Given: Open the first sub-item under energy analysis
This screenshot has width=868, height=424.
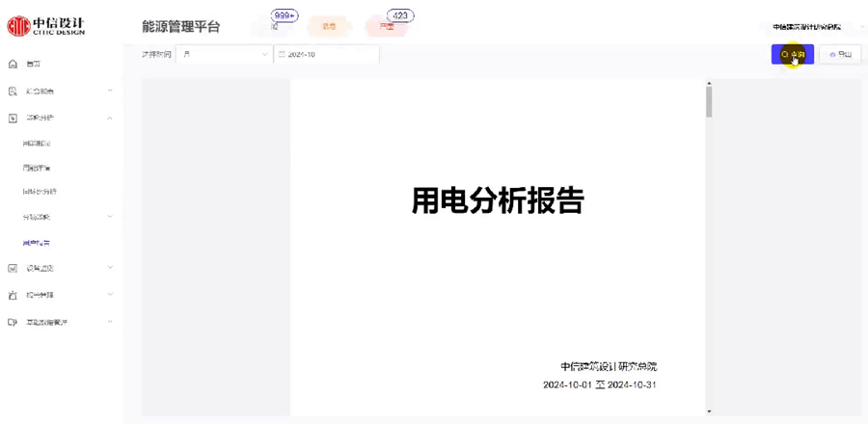Looking at the screenshot, I should [x=37, y=144].
